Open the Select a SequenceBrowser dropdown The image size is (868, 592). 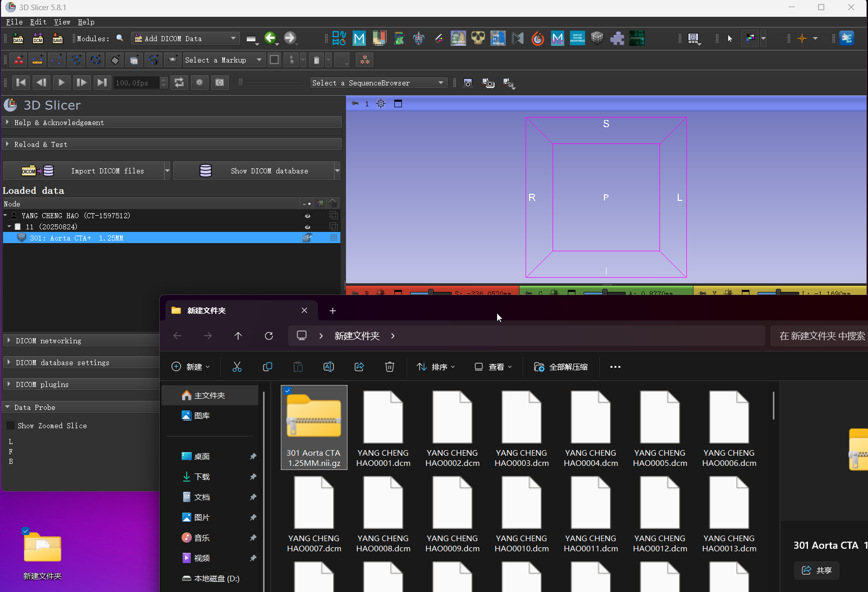pyautogui.click(x=379, y=83)
